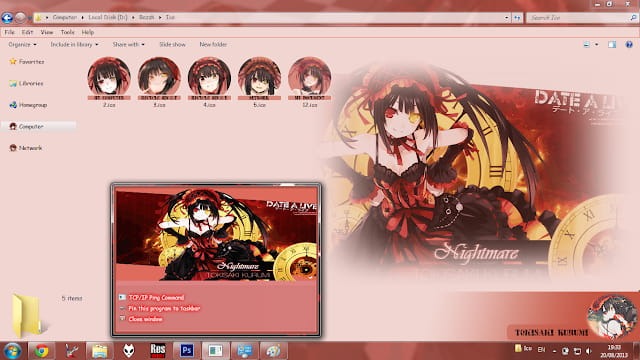Image resolution: width=640 pixels, height=360 pixels.
Task: Click the Search Ico input field
Action: pos(578,18)
